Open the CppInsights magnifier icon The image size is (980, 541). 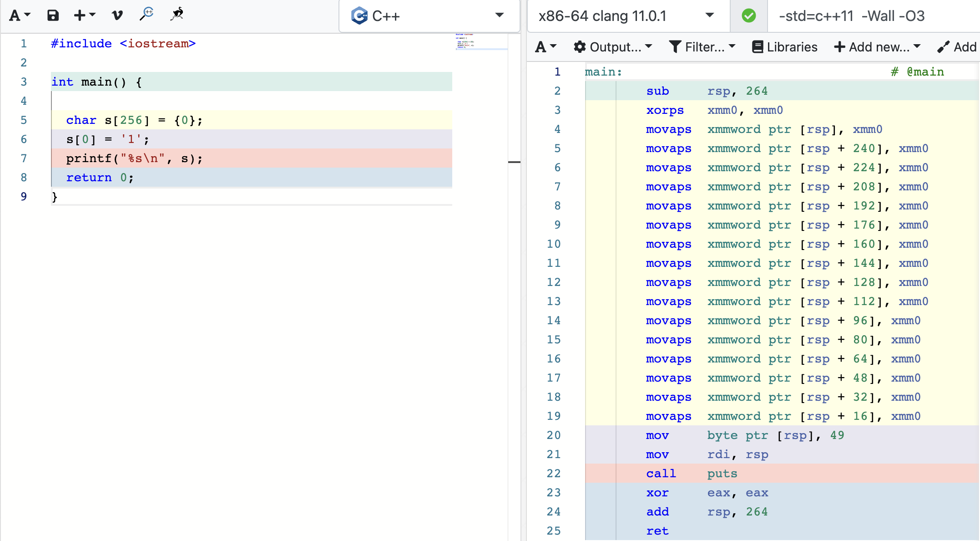click(x=146, y=14)
